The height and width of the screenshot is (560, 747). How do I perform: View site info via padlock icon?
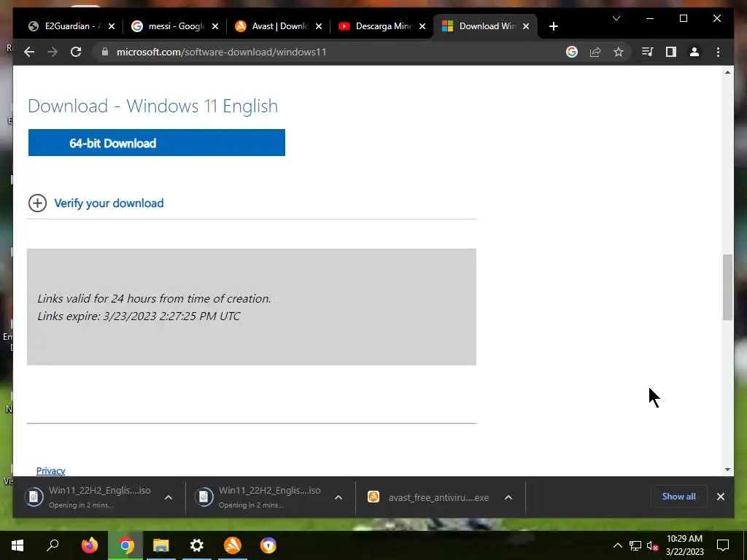pyautogui.click(x=105, y=52)
